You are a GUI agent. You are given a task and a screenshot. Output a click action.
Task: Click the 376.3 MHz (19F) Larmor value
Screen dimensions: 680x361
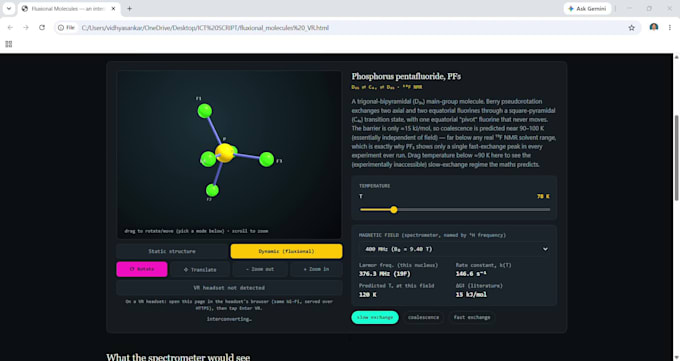(384, 274)
